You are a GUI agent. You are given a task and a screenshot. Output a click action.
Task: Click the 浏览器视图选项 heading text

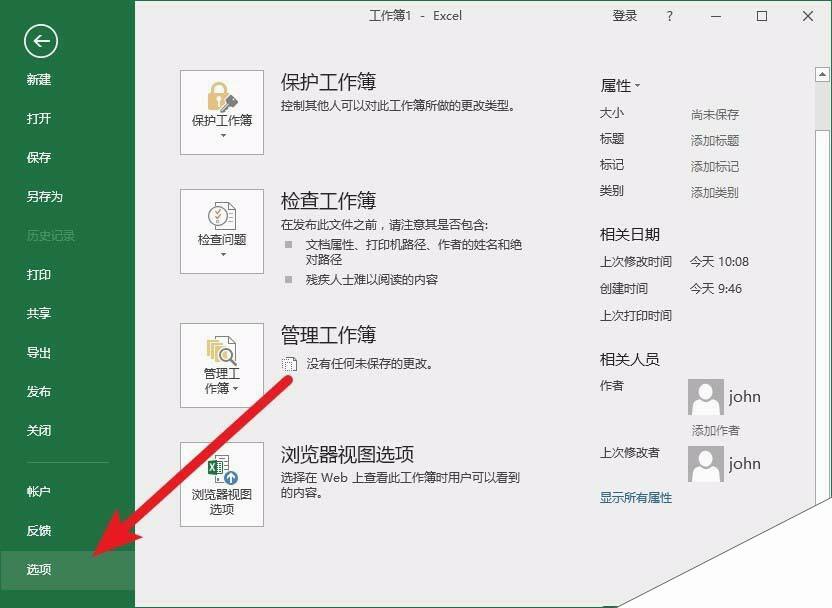click(x=347, y=454)
